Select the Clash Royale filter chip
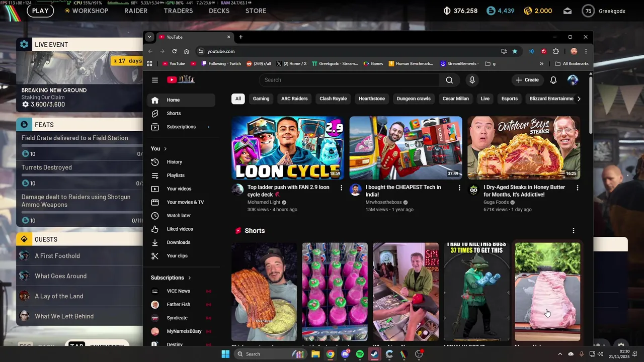This screenshot has height=362, width=644. point(333,99)
